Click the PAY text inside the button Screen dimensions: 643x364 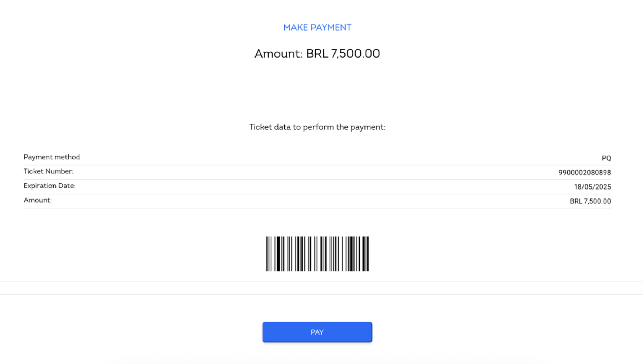(317, 332)
